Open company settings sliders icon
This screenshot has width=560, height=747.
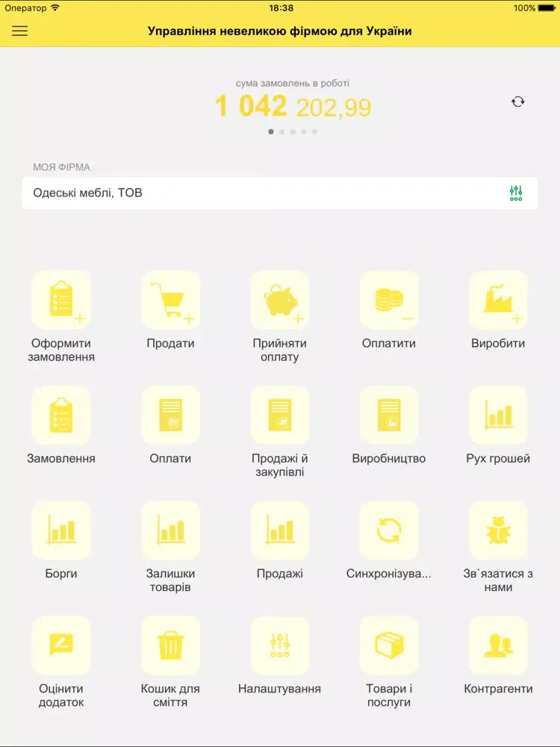516,193
